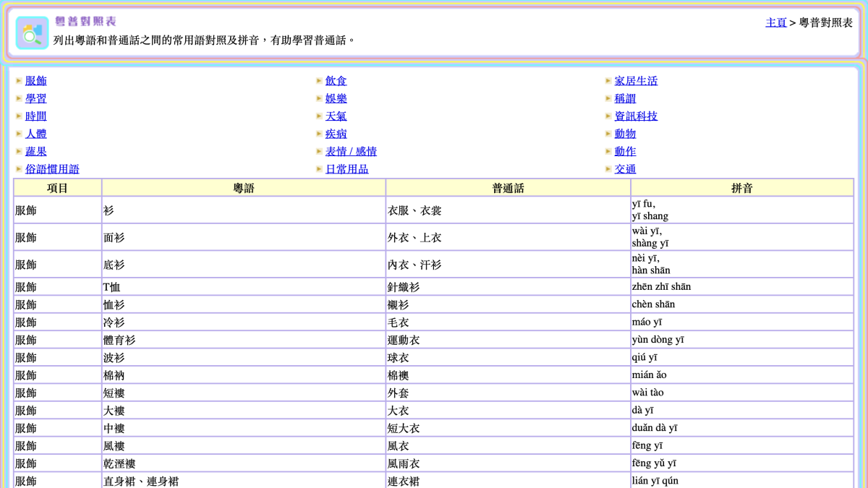Click the pinyin cell fēng yǔ yī
This screenshot has height=488, width=868.
point(742,463)
